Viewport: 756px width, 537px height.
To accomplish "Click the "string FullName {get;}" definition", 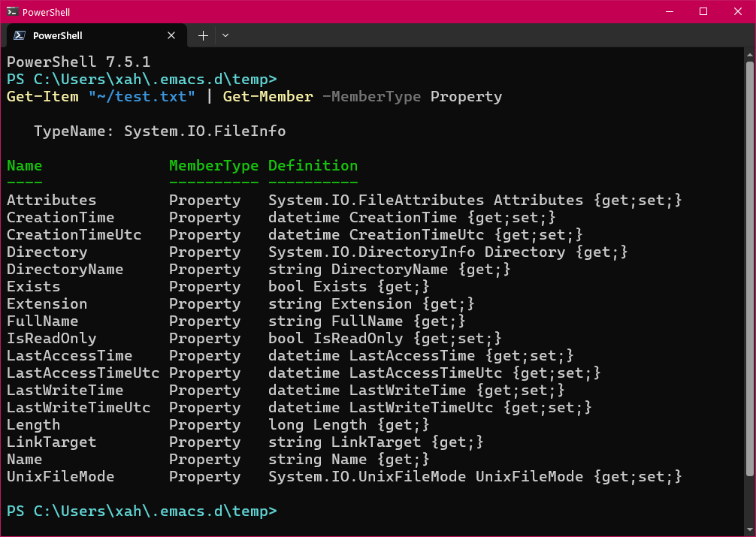I will click(367, 321).
